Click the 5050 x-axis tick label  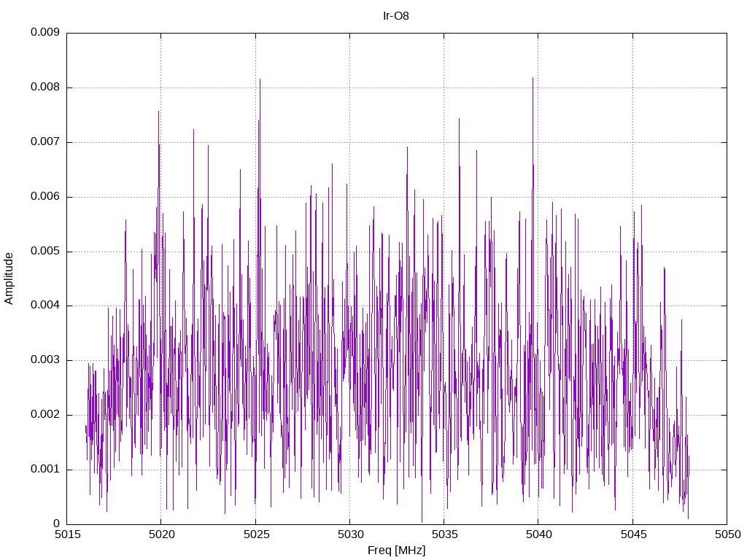728,534
